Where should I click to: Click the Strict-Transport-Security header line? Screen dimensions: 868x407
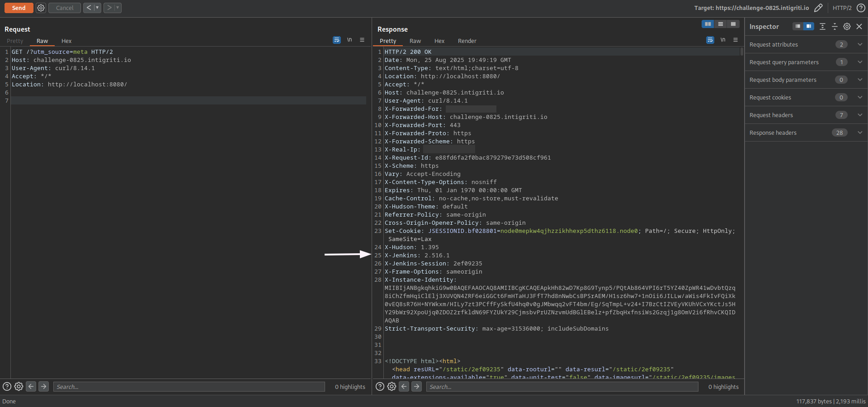(x=496, y=329)
